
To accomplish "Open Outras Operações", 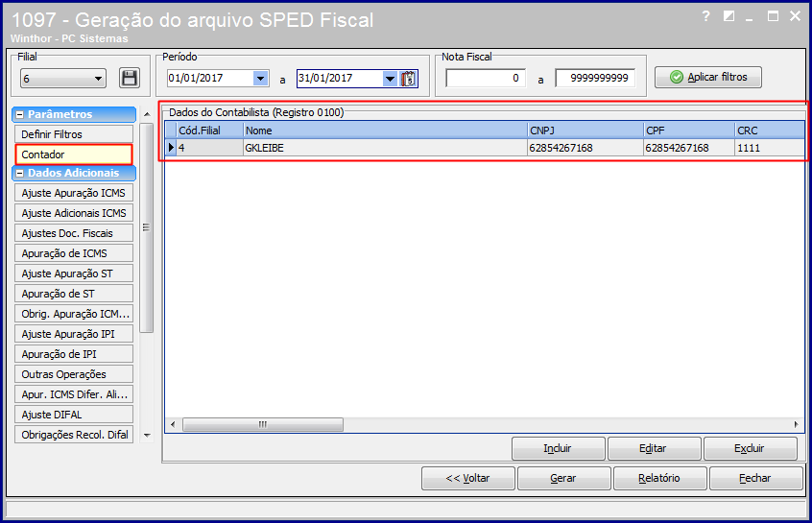I will tap(74, 374).
